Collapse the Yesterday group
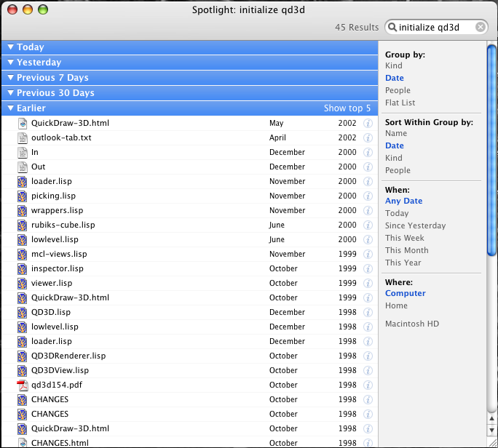 [10, 63]
